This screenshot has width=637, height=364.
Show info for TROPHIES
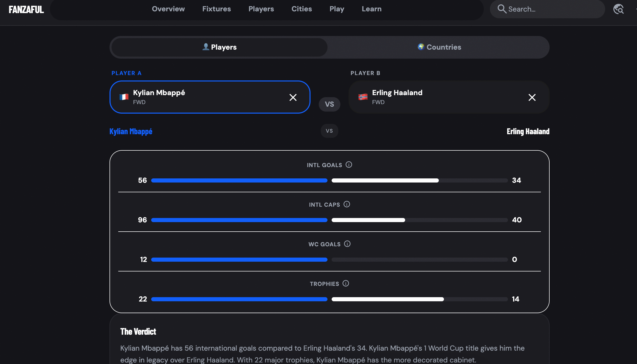tap(346, 283)
